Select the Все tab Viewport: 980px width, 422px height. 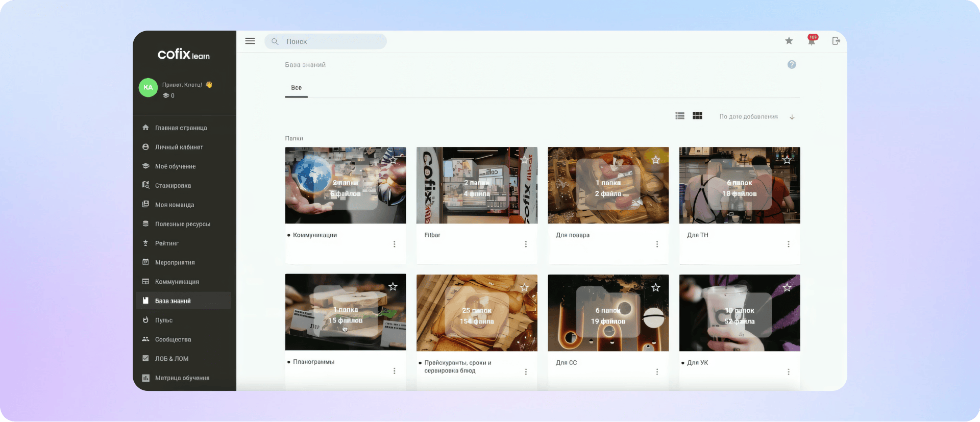click(296, 88)
